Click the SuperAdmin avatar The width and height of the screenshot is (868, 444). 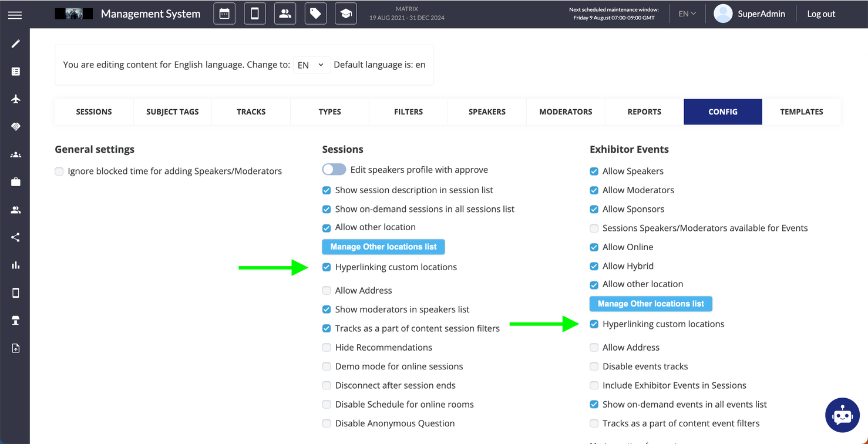(723, 14)
